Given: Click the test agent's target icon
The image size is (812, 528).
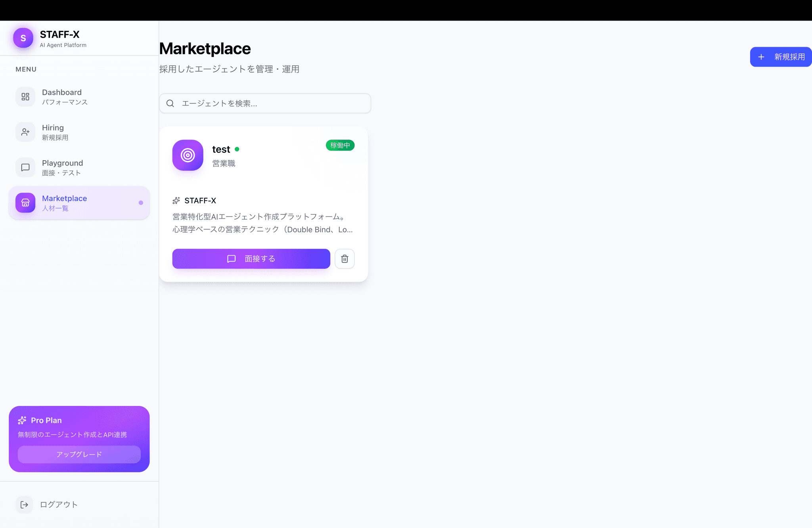Looking at the screenshot, I should (x=188, y=155).
